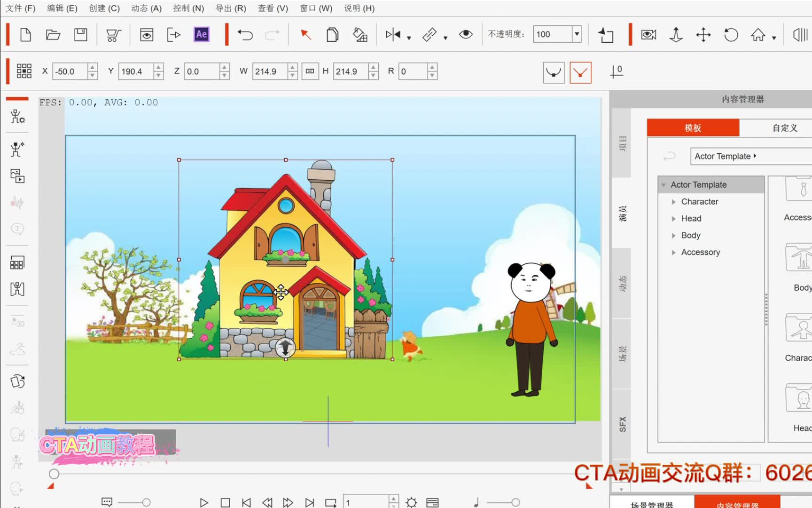Viewport: 812px width, 508px height.
Task: Click inside the R rotation field
Action: click(x=413, y=71)
